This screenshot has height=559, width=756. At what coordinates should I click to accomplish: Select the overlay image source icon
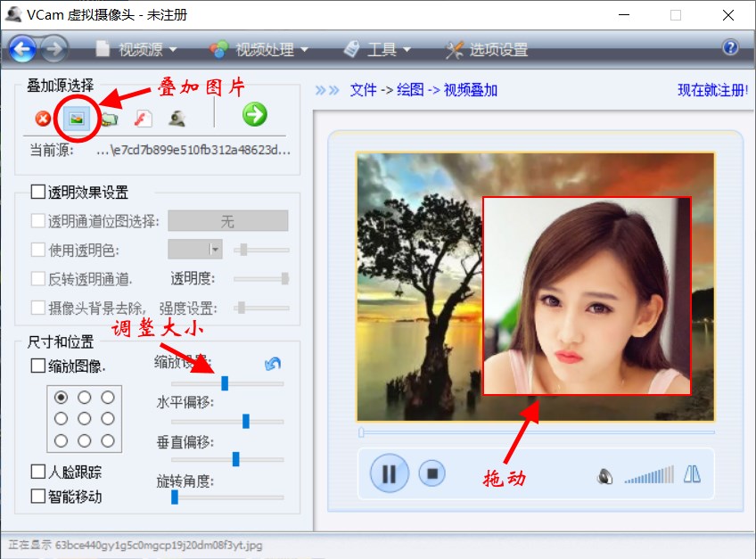click(76, 116)
